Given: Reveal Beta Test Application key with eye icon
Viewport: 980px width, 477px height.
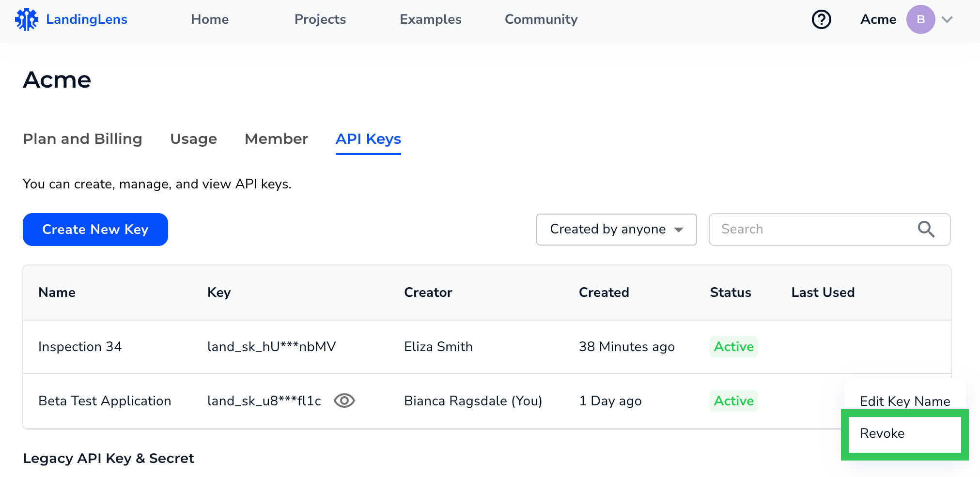Looking at the screenshot, I should click(x=344, y=400).
